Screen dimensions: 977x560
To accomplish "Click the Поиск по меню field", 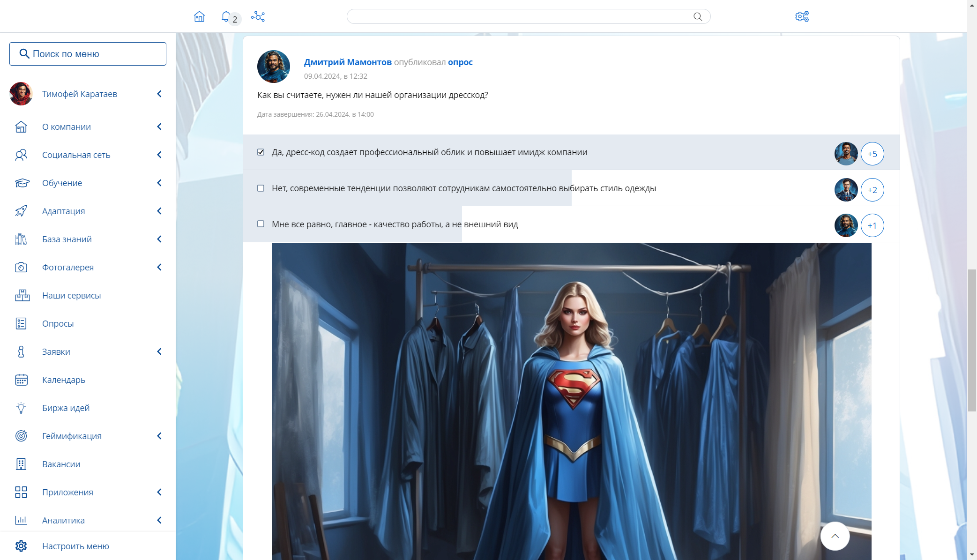I will tap(88, 54).
